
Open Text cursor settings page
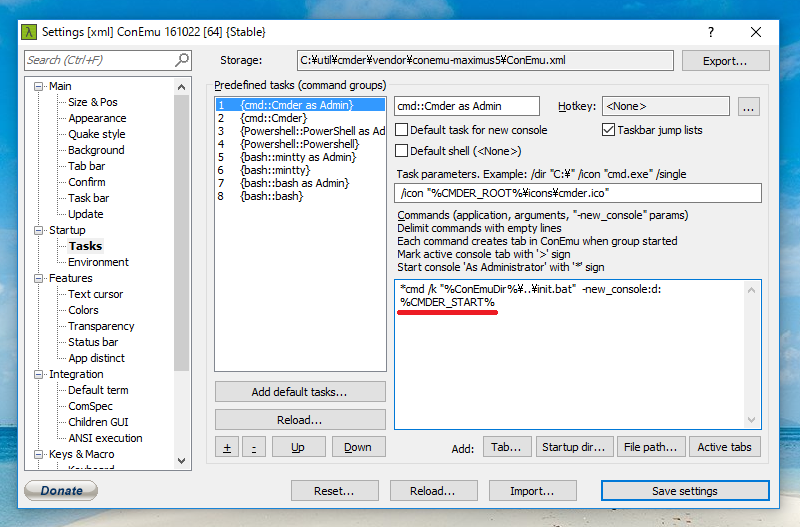(95, 294)
